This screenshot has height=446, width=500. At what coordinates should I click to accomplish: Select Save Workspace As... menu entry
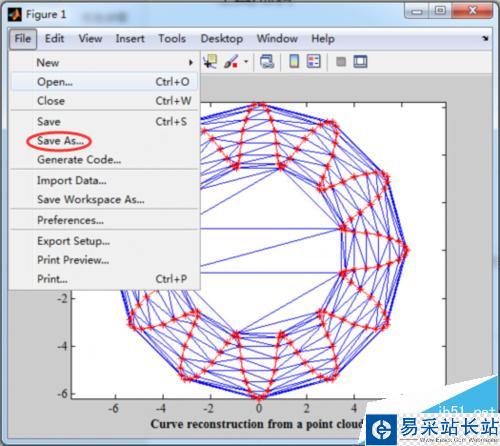104,199
